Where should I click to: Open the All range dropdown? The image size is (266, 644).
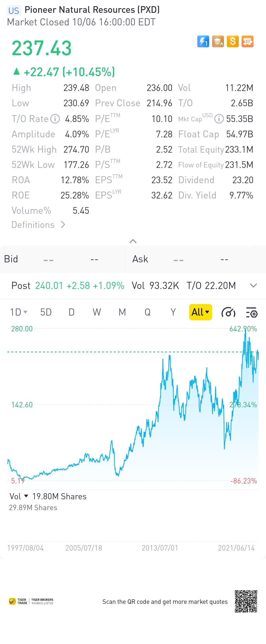click(x=200, y=312)
